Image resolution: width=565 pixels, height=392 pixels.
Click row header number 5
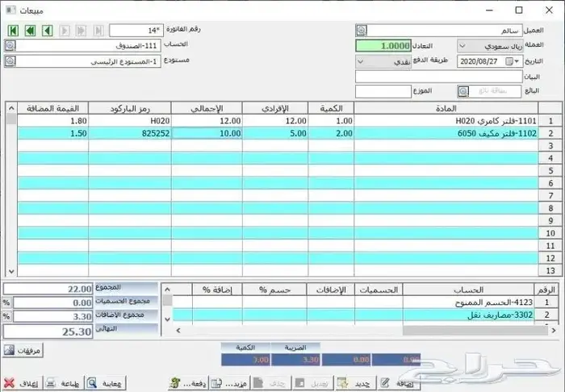pos(550,171)
